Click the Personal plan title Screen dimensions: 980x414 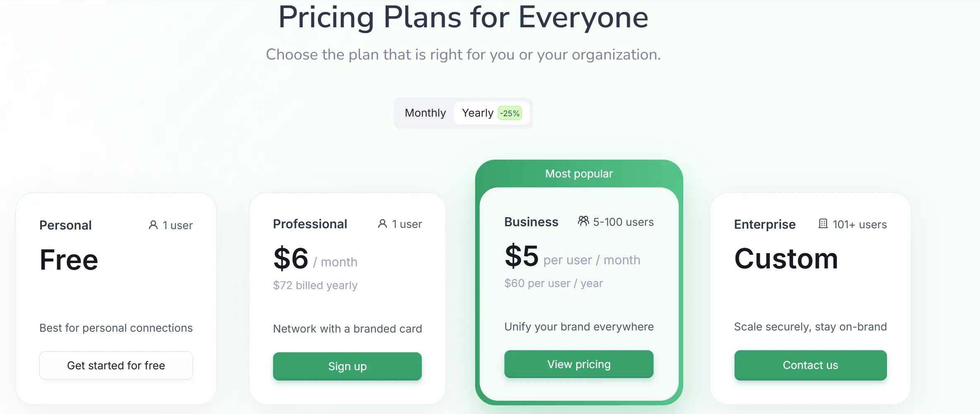click(x=65, y=225)
